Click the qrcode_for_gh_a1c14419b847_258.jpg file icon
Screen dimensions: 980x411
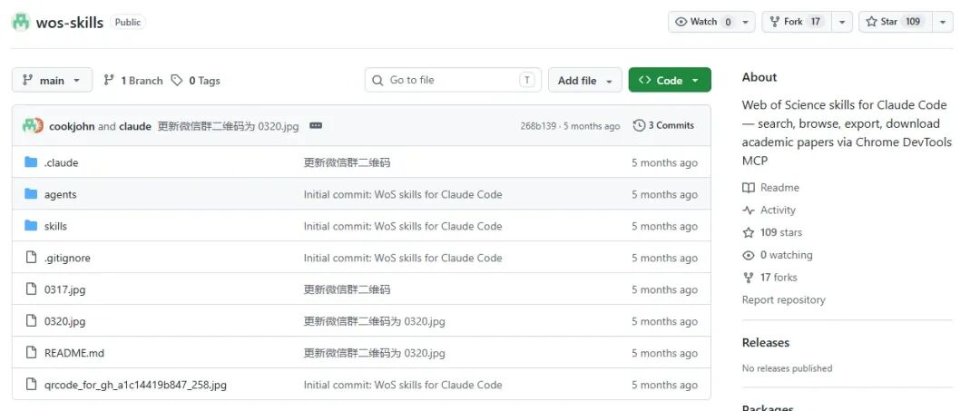31,384
